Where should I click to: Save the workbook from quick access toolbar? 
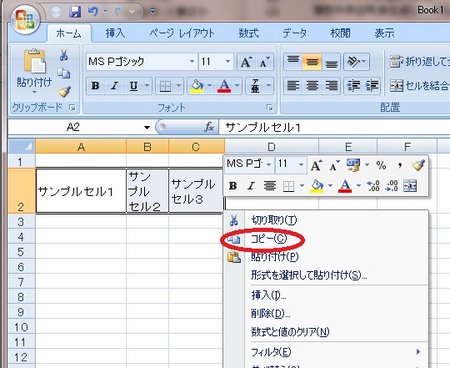coord(75,12)
